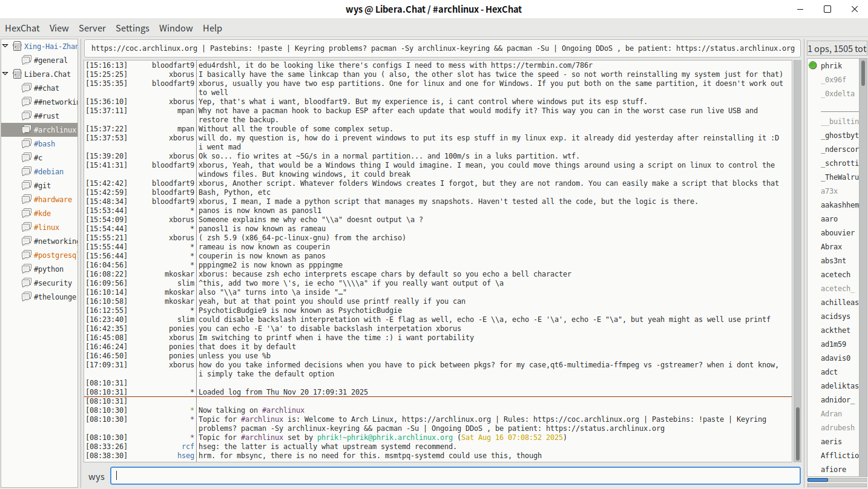Click the chat bubble icon beside #bash
Screen dimensions: 868x489
tap(26, 143)
